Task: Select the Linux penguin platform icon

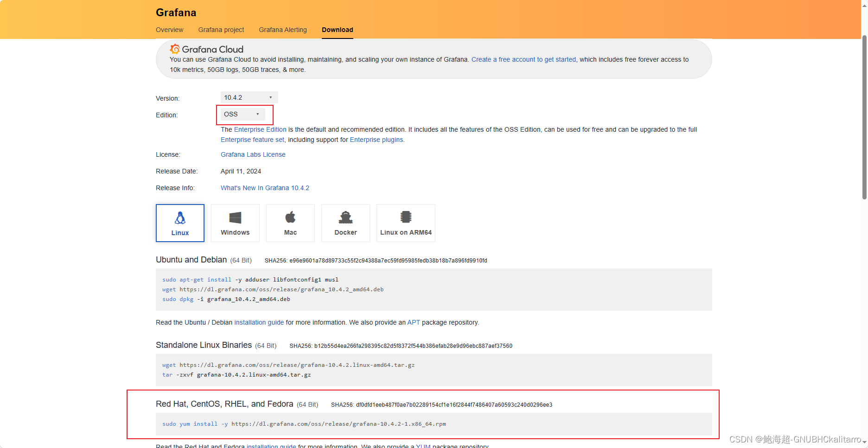Action: click(x=180, y=218)
